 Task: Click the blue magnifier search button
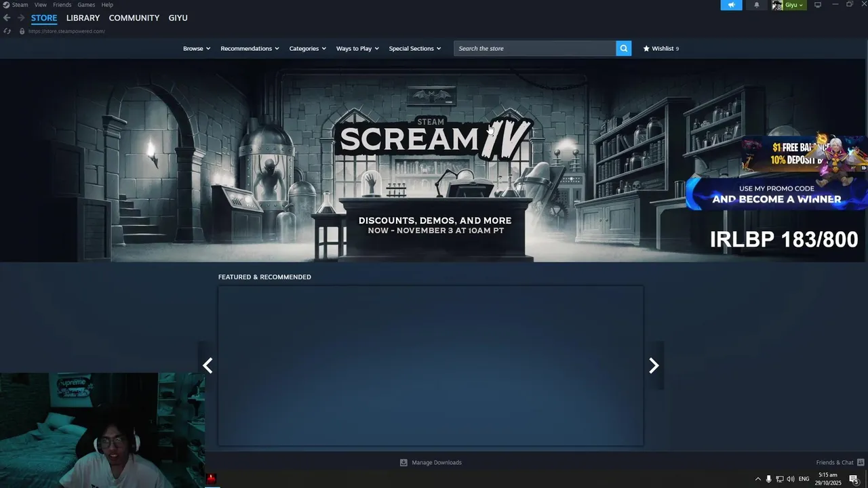point(624,48)
